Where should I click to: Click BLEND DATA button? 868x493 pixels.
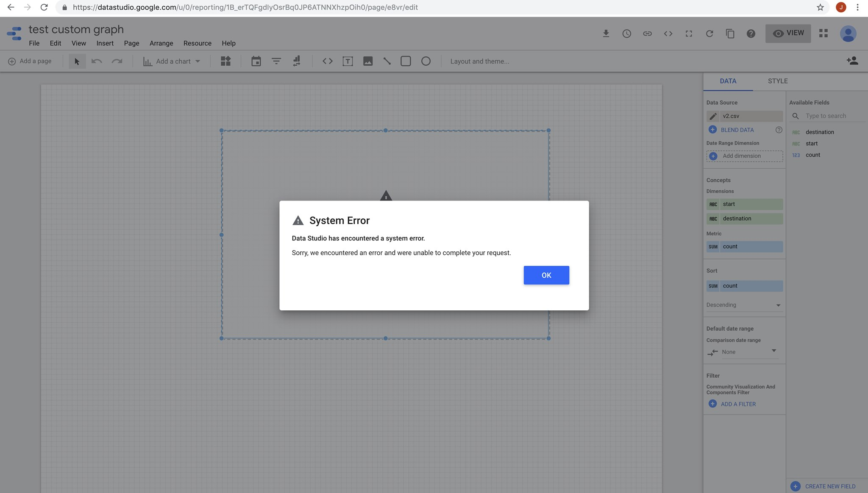point(737,130)
